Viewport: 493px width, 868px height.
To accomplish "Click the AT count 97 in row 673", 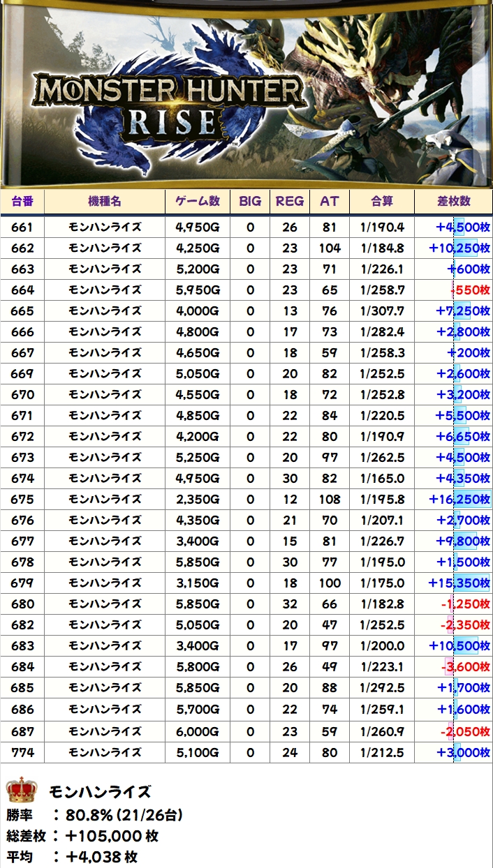I will (x=330, y=457).
